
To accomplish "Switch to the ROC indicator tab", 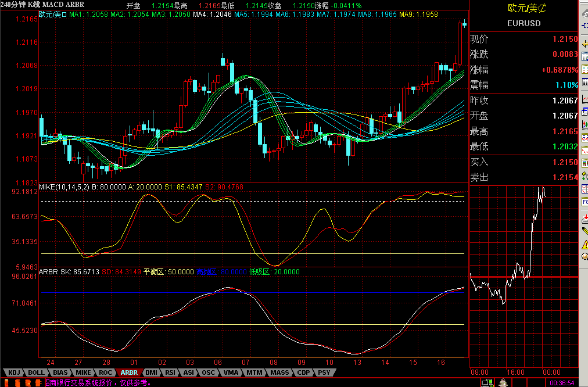I will tap(105, 372).
